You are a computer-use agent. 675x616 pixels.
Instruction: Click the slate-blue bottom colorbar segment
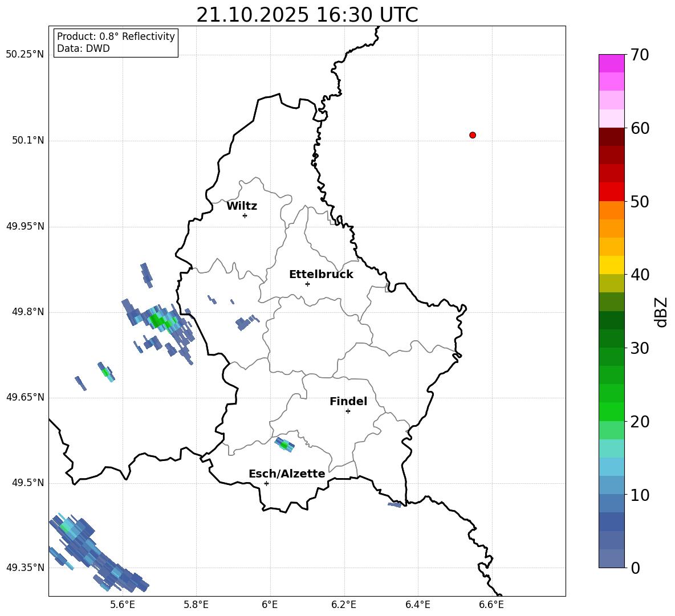tap(611, 558)
